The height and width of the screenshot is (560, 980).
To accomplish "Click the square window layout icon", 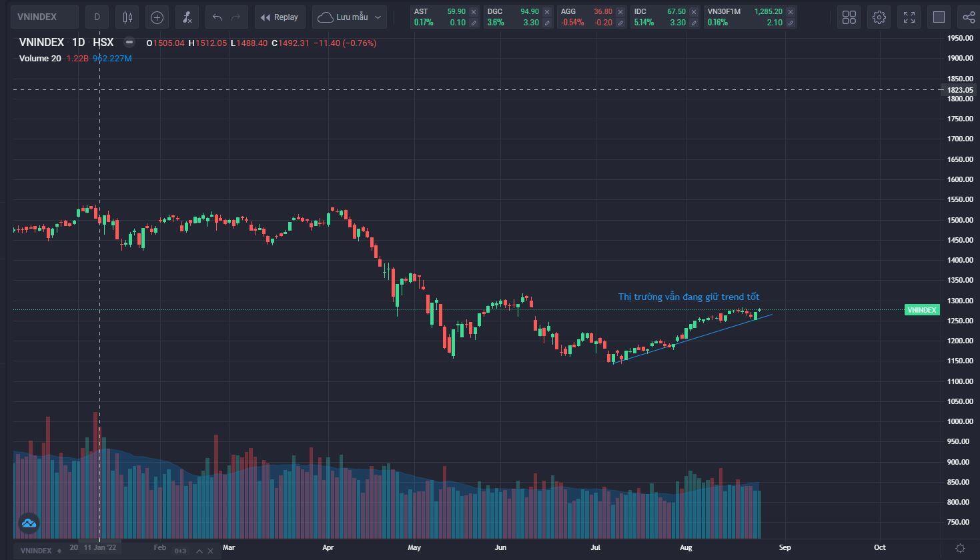I will 939,17.
